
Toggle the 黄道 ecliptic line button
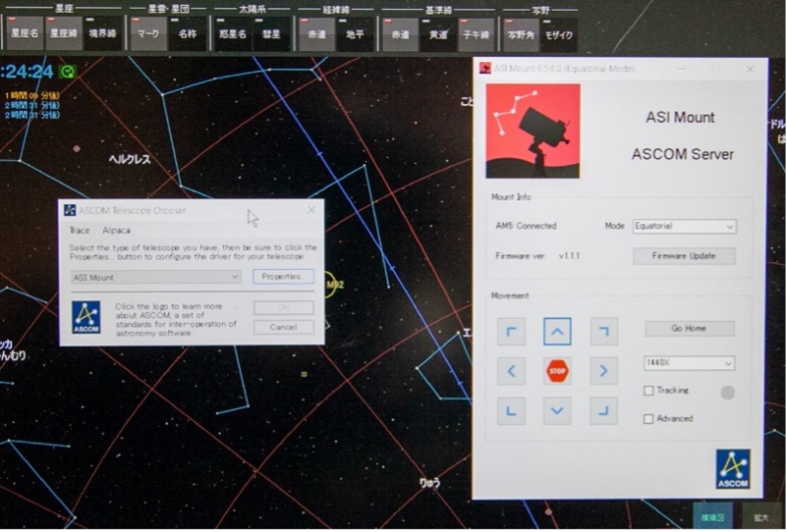click(439, 34)
